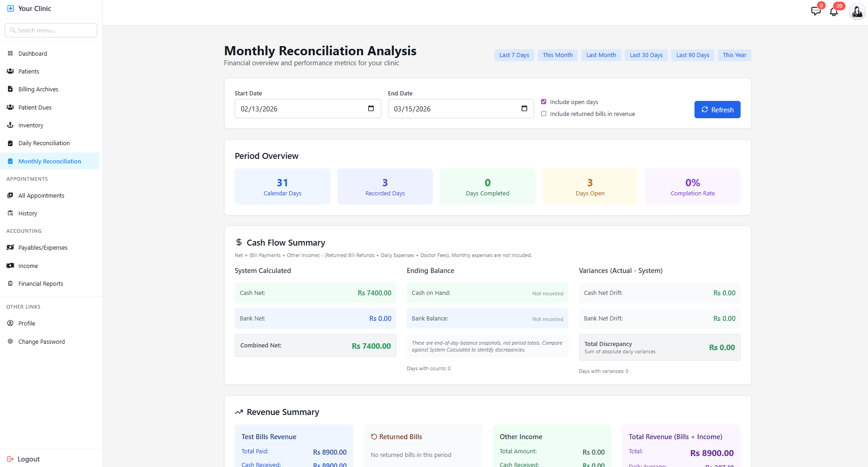Open the Income accounting section
Screen dimensions: 868x467
point(28,266)
